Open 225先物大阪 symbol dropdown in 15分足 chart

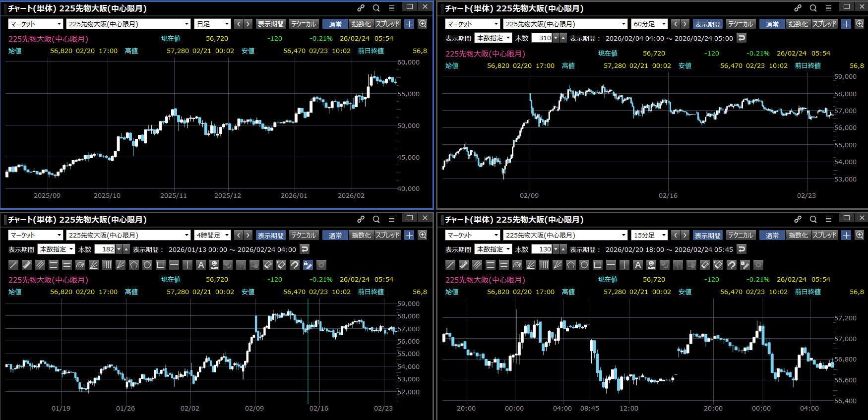[566, 235]
